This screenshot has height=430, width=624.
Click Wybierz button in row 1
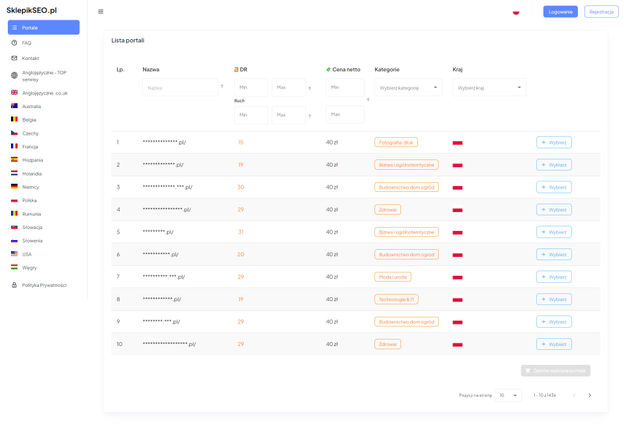pos(554,142)
